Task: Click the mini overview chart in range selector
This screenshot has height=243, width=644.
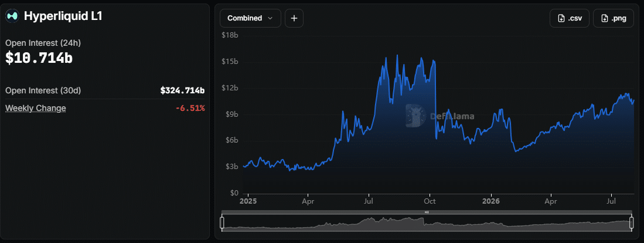Action: [x=427, y=223]
